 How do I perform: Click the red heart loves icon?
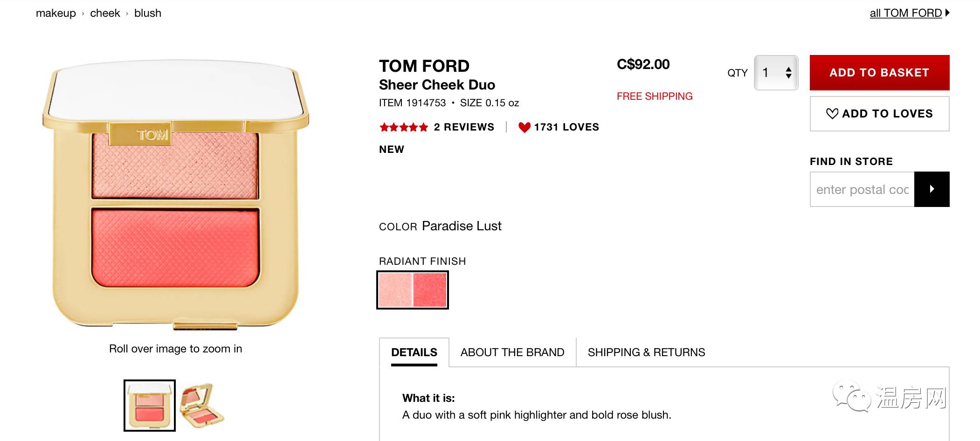(524, 127)
